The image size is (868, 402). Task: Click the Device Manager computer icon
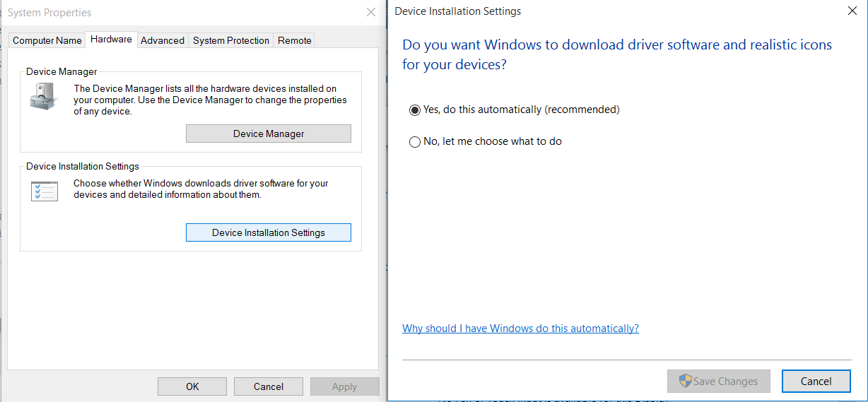(x=45, y=95)
